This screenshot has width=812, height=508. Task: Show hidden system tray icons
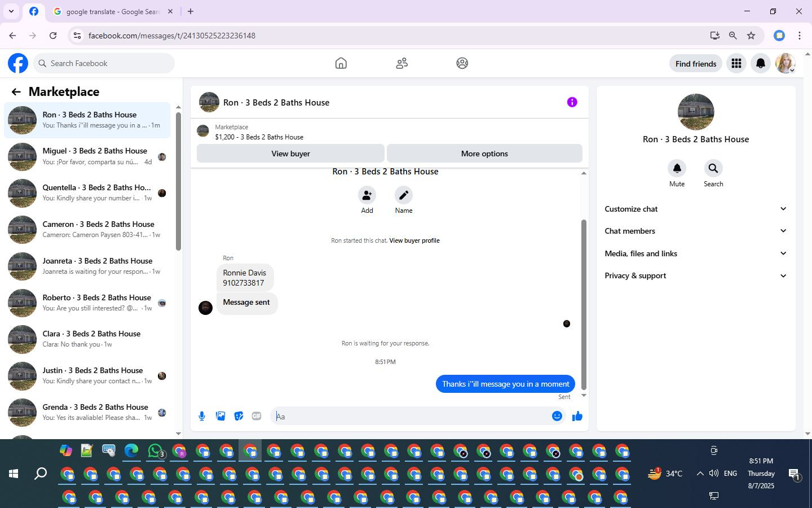pyautogui.click(x=700, y=474)
